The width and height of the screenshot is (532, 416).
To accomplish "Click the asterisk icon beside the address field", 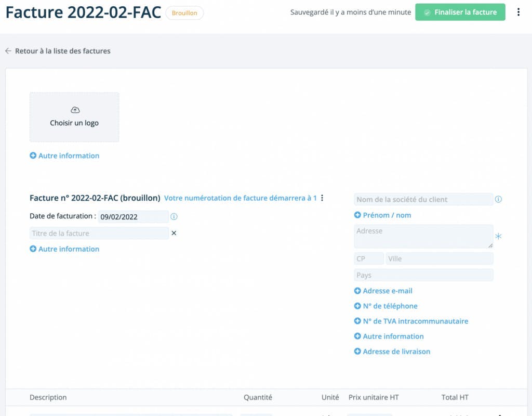I will coord(498,236).
